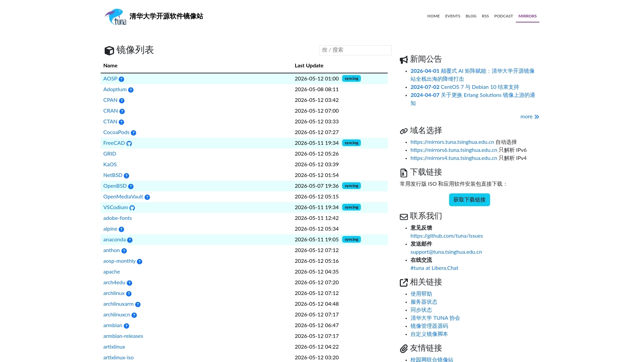Open arch4edu help question icon
Image resolution: width=644 pixels, height=362 pixels.
[x=129, y=283]
